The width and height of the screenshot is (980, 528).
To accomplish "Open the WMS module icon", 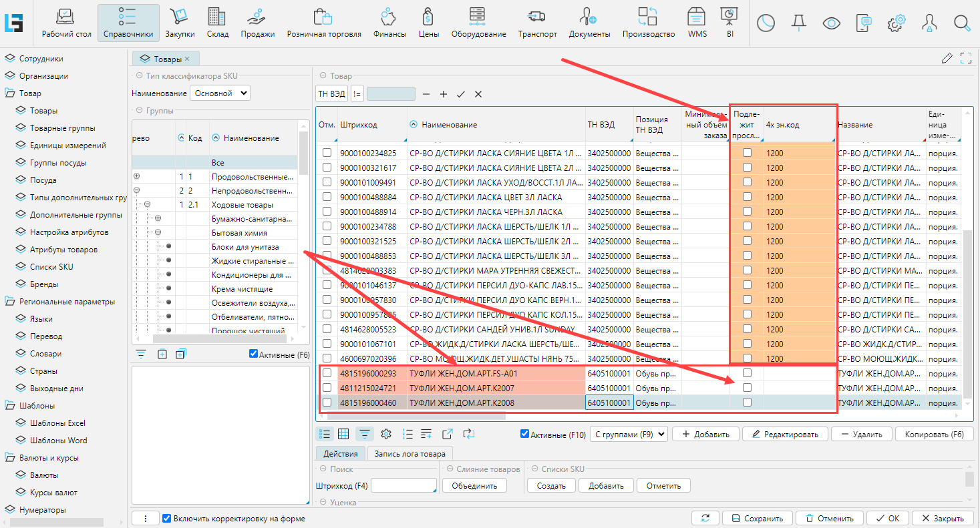I will click(x=697, y=22).
